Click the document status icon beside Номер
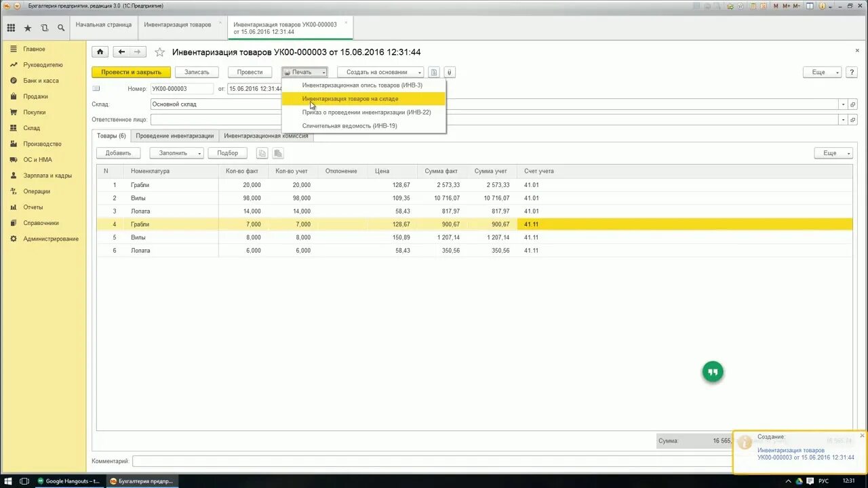Viewport: 868px width, 488px height. [96, 89]
